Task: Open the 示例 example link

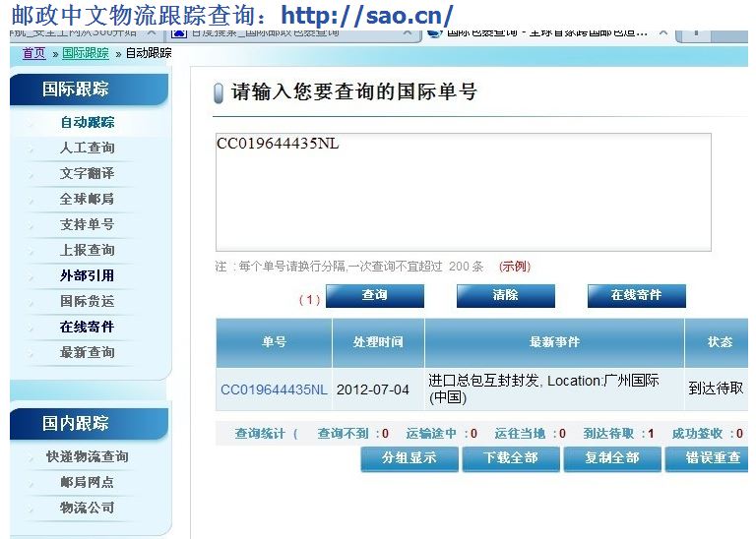Action: [515, 267]
